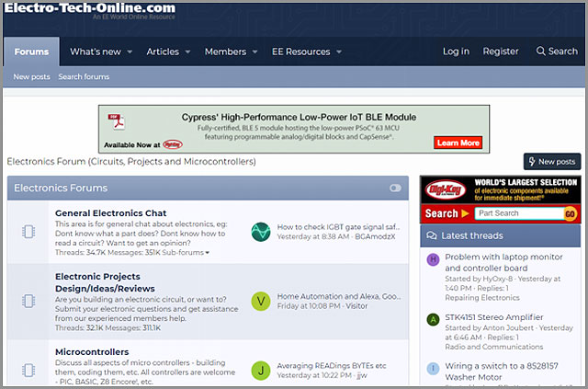The height and width of the screenshot is (389, 588).
Task: Open the Latest threads widget heading
Action: tap(472, 235)
